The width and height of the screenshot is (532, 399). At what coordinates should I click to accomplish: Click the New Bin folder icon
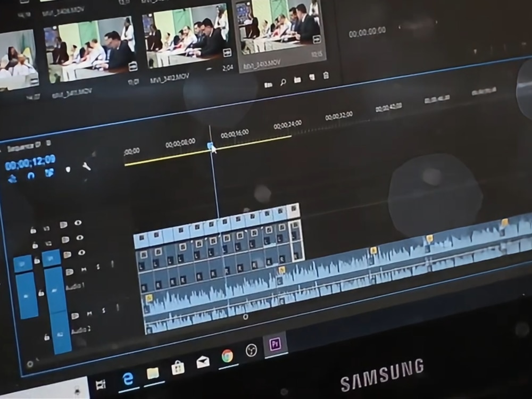(297, 80)
